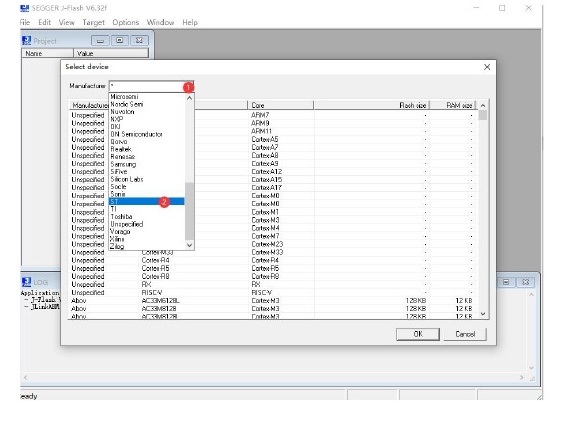Image resolution: width=561 pixels, height=422 pixels.
Task: Select Toshiba in manufacturer list
Action: pos(147,217)
